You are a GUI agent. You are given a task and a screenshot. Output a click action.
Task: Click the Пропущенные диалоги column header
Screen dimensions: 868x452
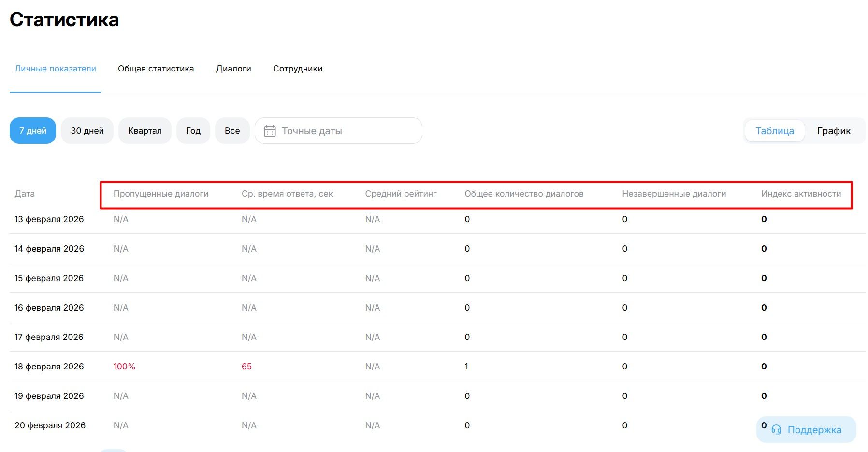pyautogui.click(x=161, y=194)
